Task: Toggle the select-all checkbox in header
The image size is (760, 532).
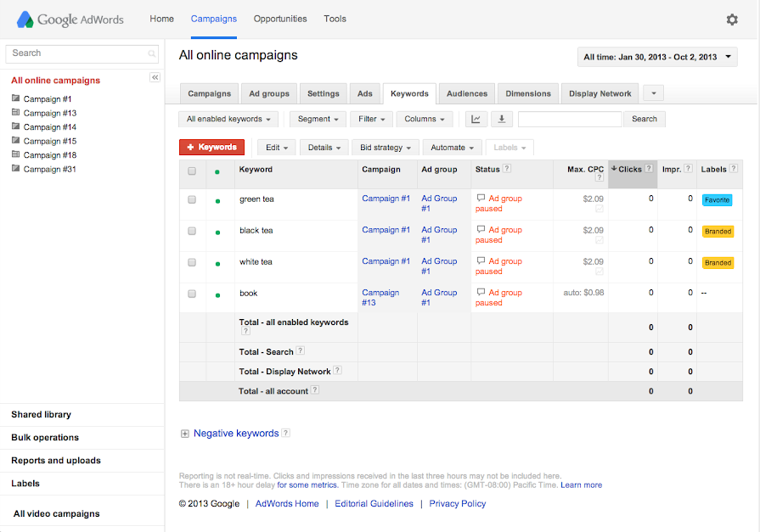Action: (x=192, y=171)
